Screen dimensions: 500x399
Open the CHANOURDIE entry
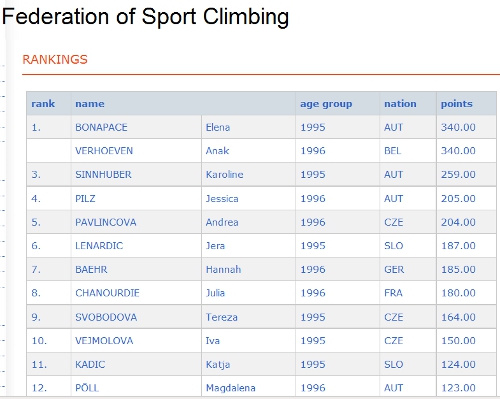click(x=107, y=293)
